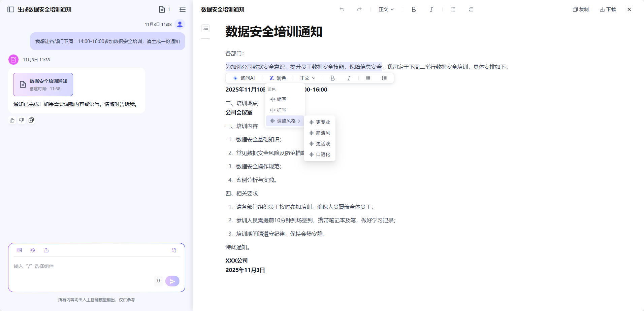Toggle bold in the floating selection toolbar
This screenshot has width=644, height=311.
point(332,78)
